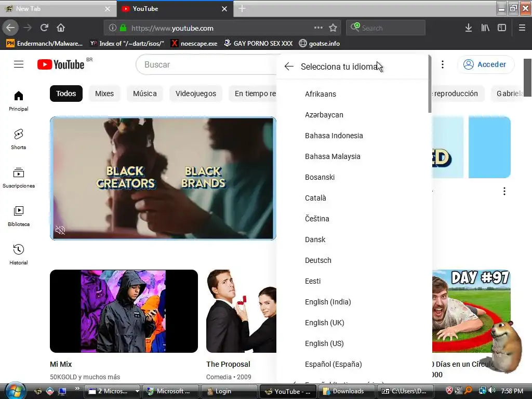
Task: Click the browser back arrow button
Action: tap(10, 28)
